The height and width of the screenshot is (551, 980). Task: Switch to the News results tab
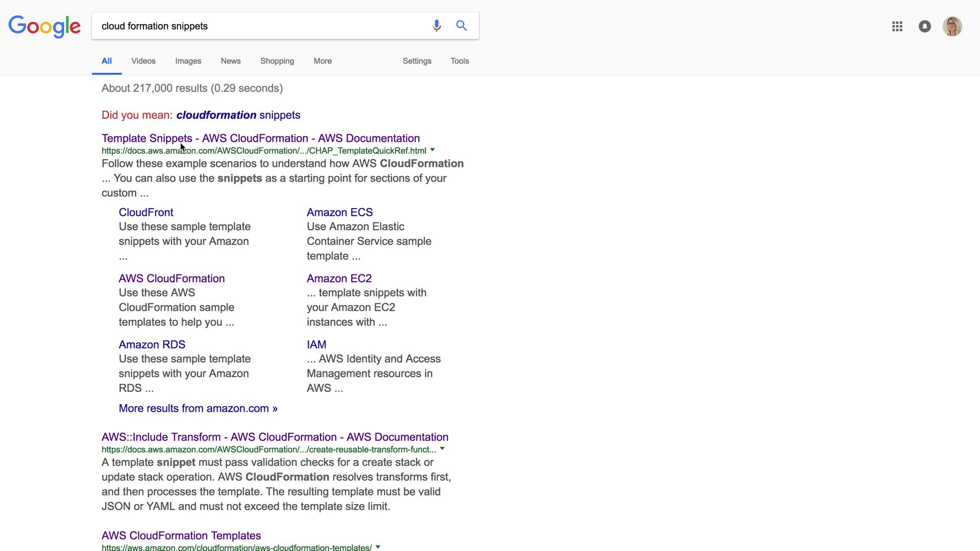click(x=231, y=61)
